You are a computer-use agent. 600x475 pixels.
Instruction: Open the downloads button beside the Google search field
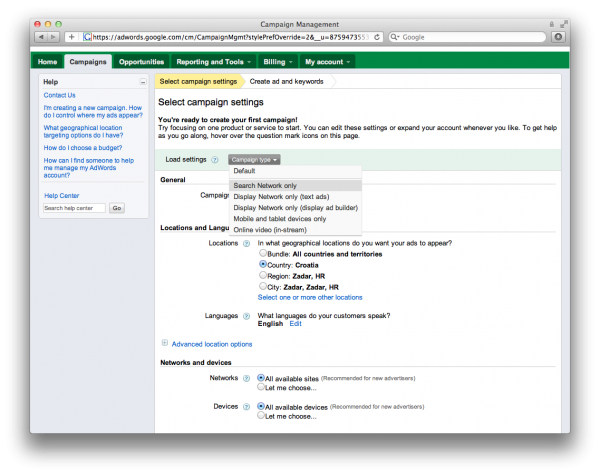tap(558, 37)
